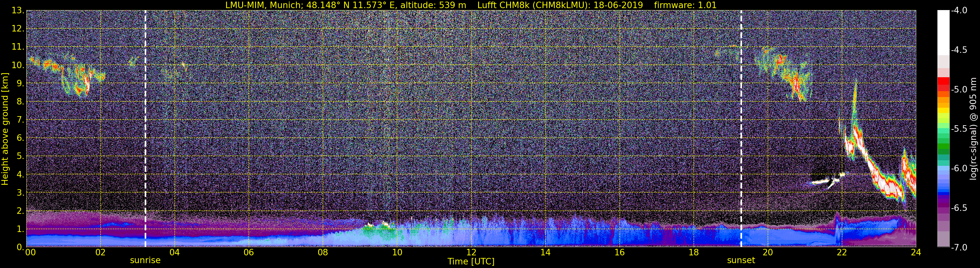Click the "13." height axis tick label

tap(18, 11)
